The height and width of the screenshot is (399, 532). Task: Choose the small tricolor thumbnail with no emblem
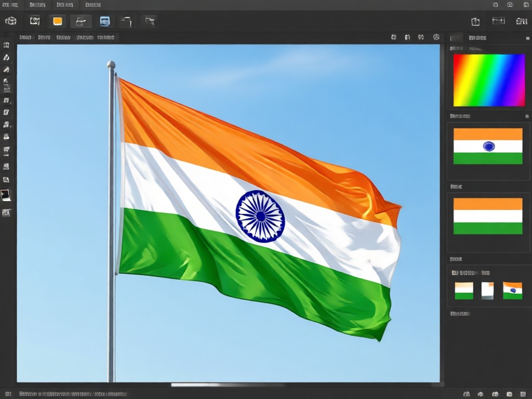tap(464, 291)
